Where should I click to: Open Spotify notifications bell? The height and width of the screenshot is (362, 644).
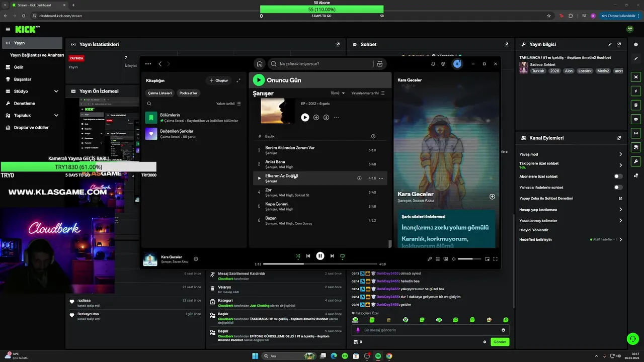433,64
